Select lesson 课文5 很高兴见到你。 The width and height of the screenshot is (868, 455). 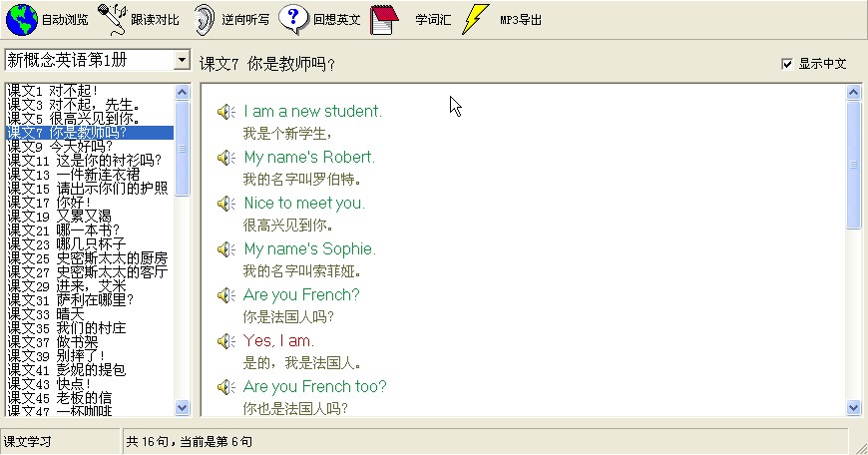coord(90,119)
